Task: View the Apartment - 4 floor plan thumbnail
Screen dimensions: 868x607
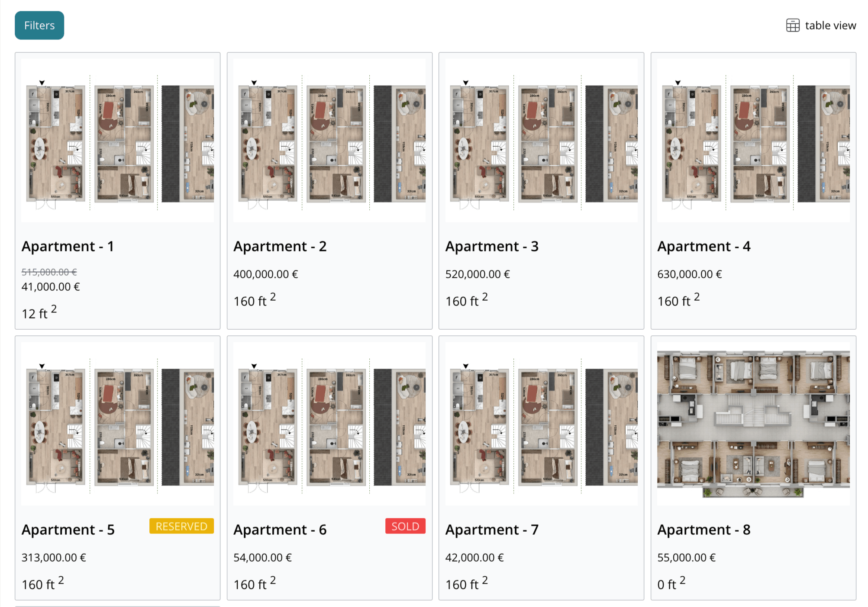Action: (x=753, y=141)
